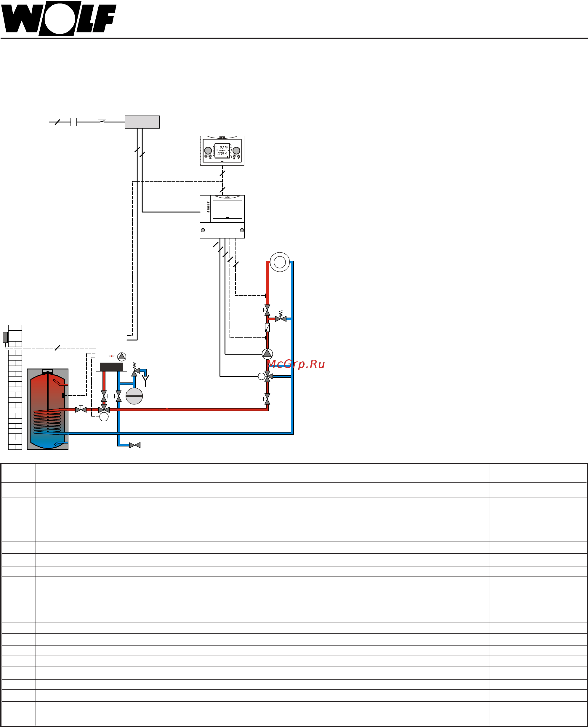
Task: Select the mixer module unit below the room controller
Action: (x=222, y=217)
